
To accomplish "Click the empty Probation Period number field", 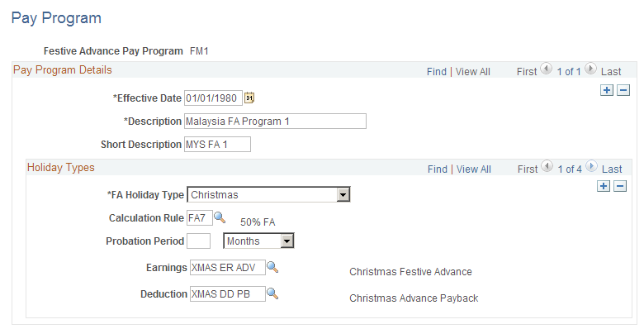I will pos(198,241).
